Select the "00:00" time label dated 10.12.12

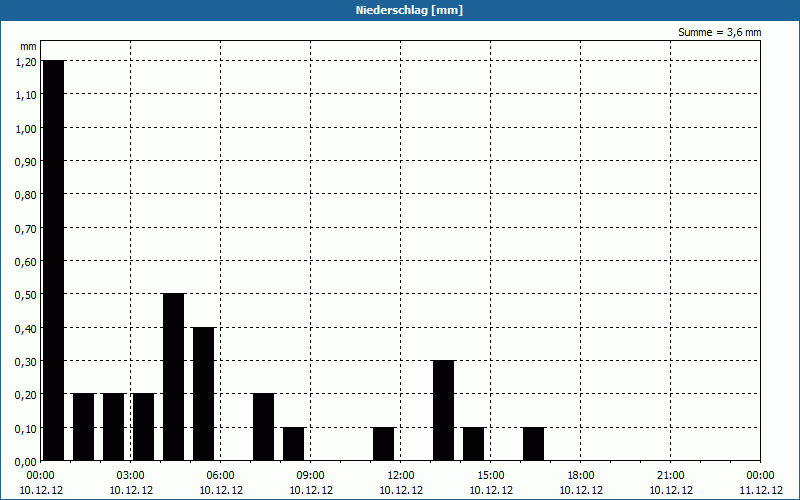pyautogui.click(x=41, y=476)
